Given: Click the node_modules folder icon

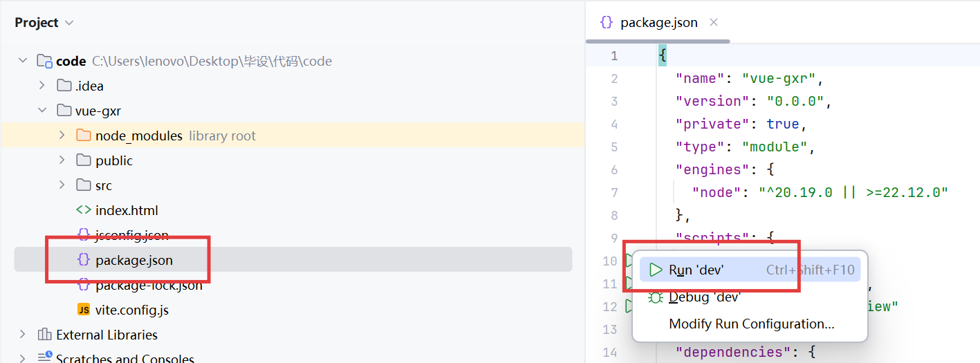Looking at the screenshot, I should tap(84, 136).
